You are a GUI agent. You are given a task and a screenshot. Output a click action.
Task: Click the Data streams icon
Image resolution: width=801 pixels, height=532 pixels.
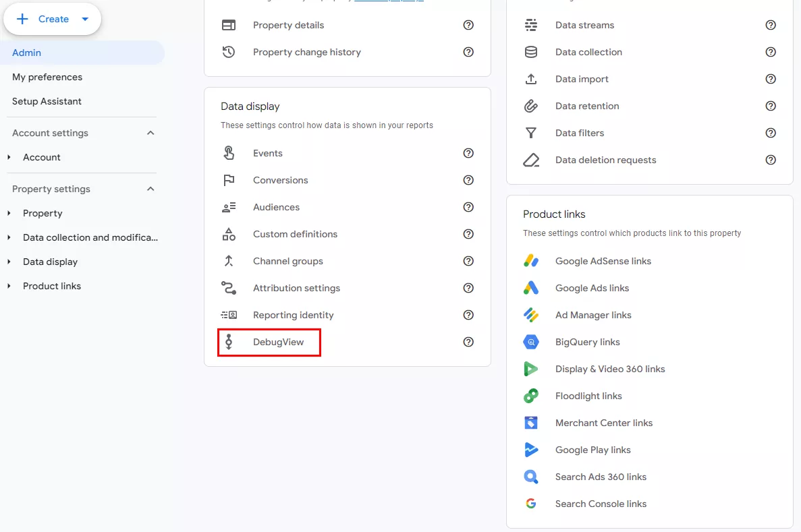(x=531, y=25)
